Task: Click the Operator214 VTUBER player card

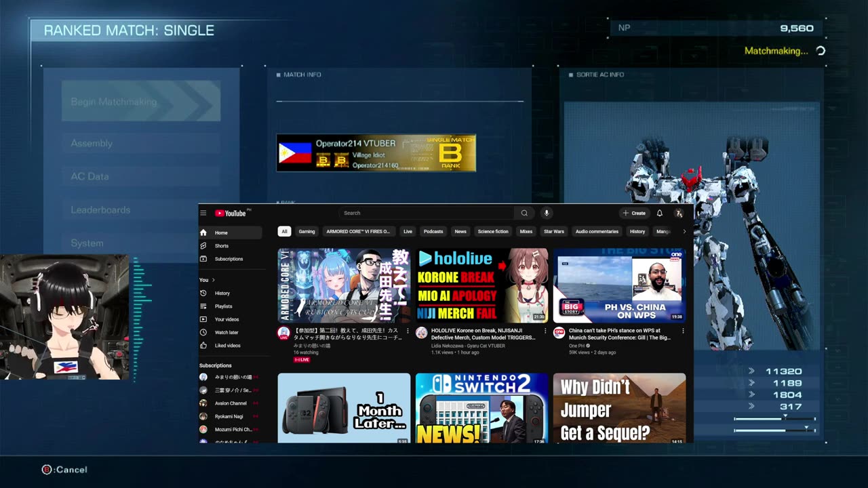Action: 376,152
